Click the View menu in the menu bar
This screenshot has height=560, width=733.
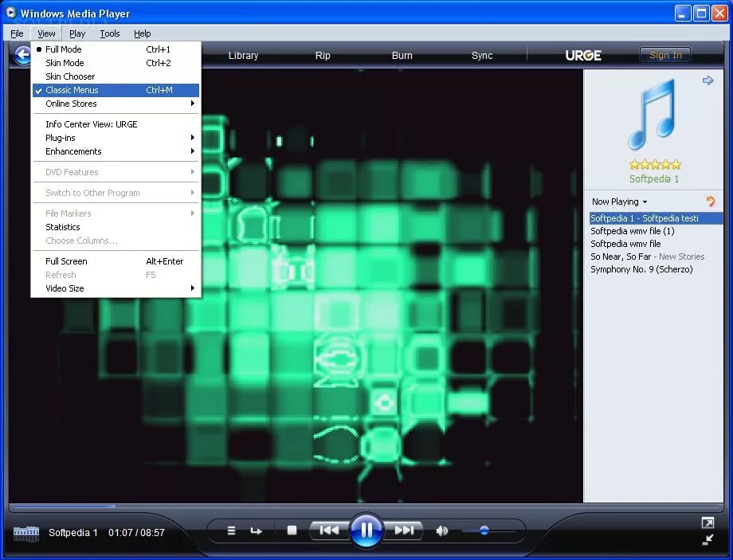46,33
